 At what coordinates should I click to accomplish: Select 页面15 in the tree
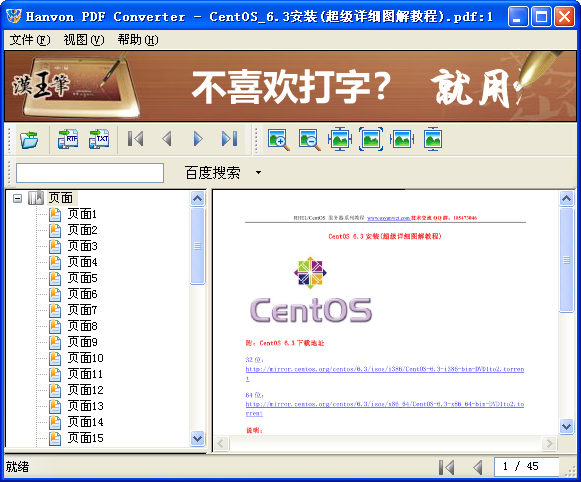pyautogui.click(x=86, y=438)
